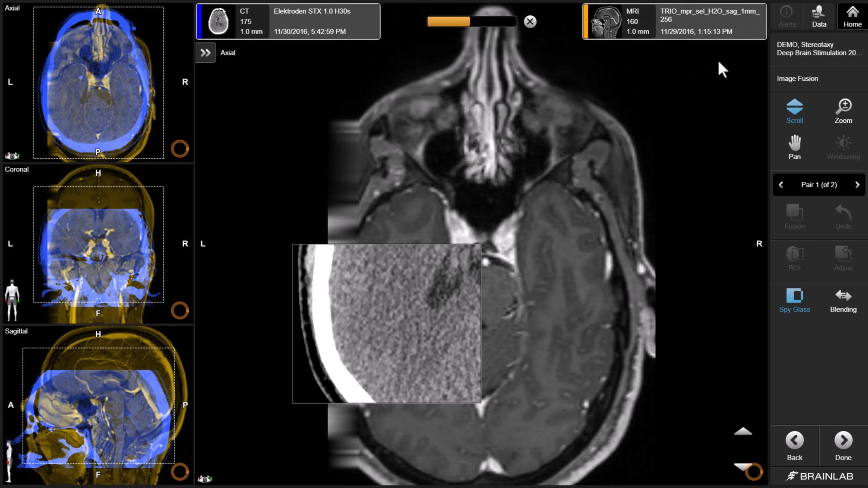Expand the Axial view selector arrows

205,53
